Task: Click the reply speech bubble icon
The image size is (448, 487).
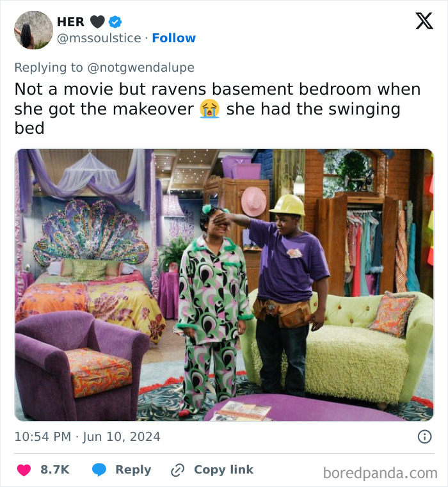Action: (99, 470)
